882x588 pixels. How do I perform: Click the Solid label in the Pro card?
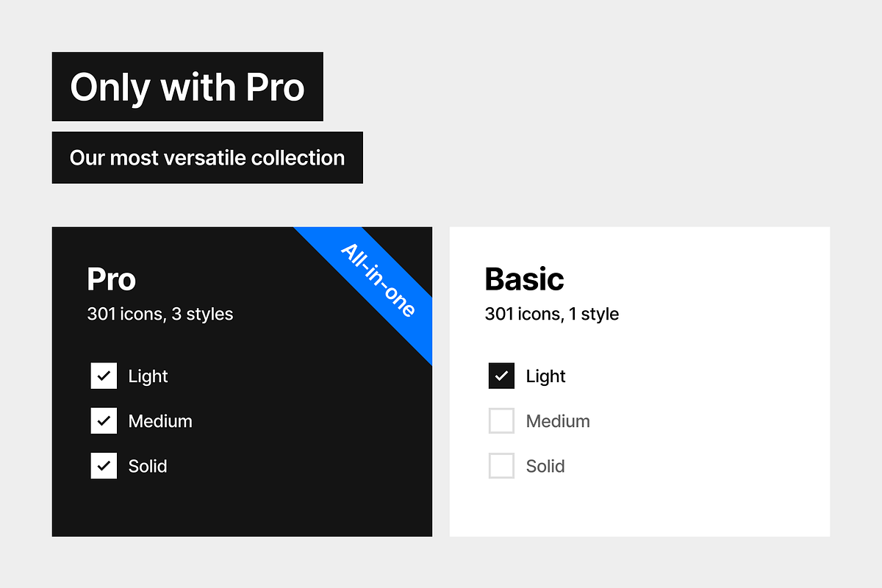[148, 466]
